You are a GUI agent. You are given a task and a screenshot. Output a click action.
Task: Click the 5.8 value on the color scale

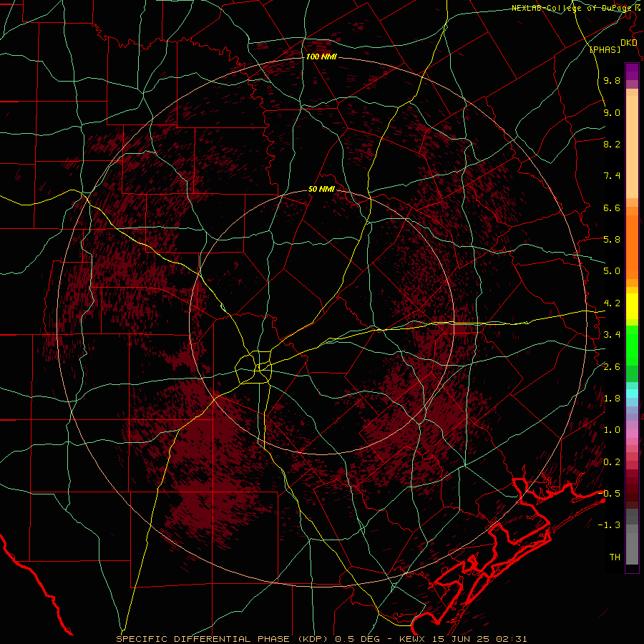coord(612,240)
